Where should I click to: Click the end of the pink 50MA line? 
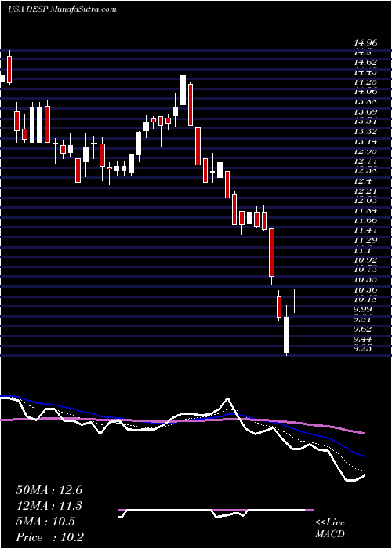click(x=365, y=434)
